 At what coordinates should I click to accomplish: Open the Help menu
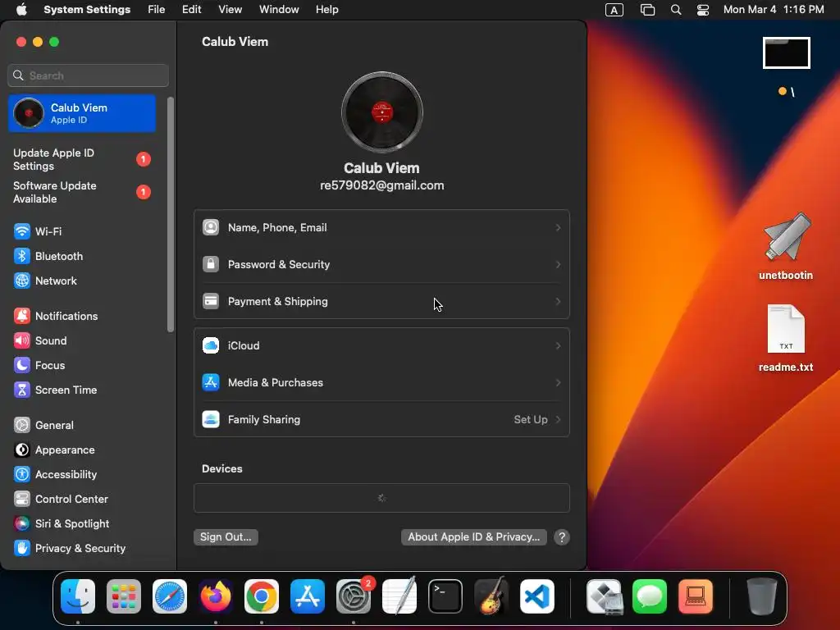click(x=326, y=10)
